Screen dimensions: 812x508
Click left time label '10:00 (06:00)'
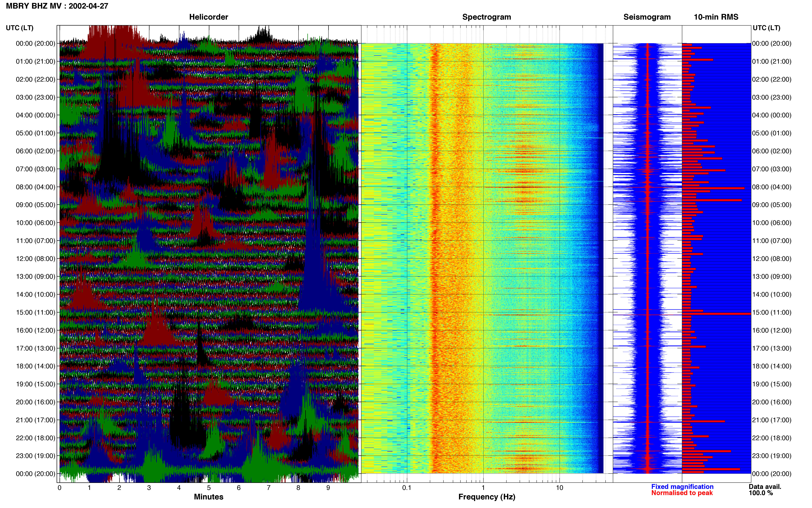point(36,223)
